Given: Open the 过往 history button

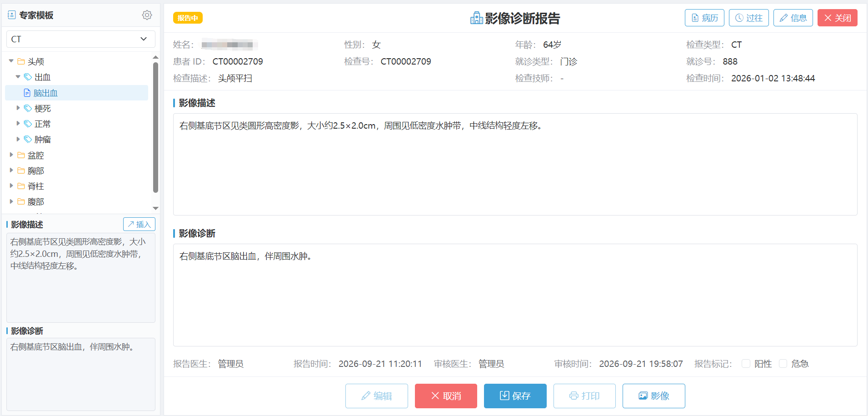Looking at the screenshot, I should tap(749, 18).
